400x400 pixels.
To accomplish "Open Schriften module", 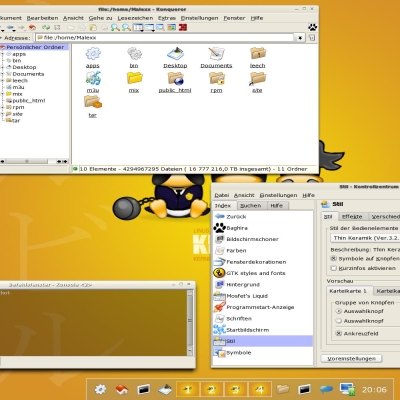I will 263,319.
